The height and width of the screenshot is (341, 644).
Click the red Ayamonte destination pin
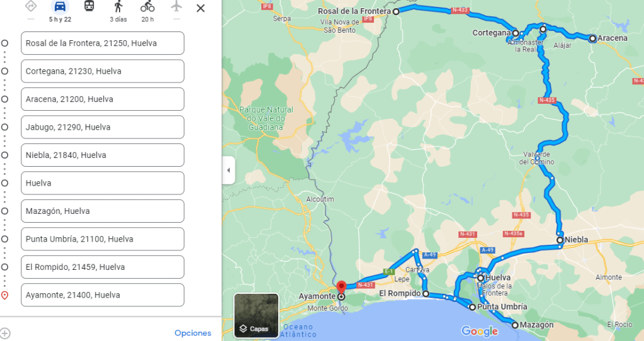click(341, 287)
